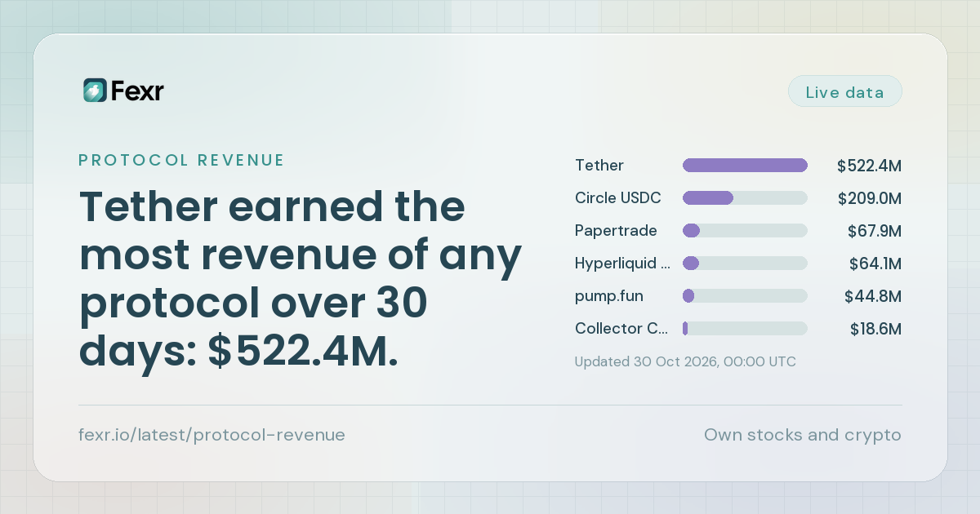Screen dimensions: 980x514
Task: Click the $18.6M value
Action: [x=875, y=329]
